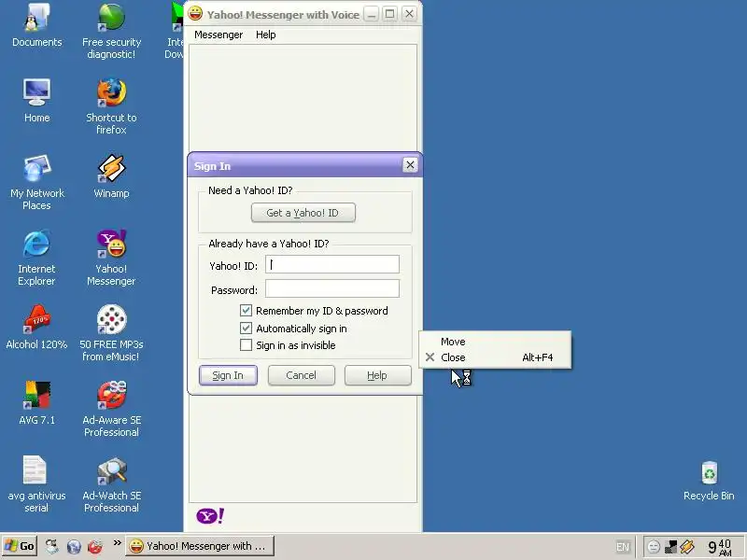This screenshot has width=747, height=560.
Task: Uncheck Automatically sign in
Action: pos(246,329)
